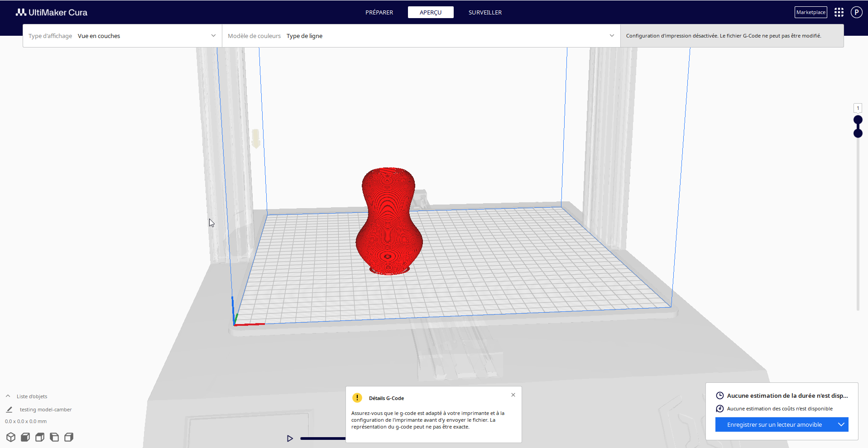Switch to the PRÉPARER tab
This screenshot has height=448, width=868.
[379, 12]
